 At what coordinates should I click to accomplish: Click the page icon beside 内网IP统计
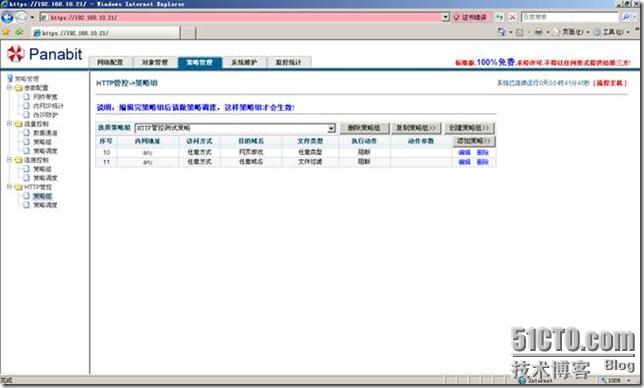coord(27,106)
